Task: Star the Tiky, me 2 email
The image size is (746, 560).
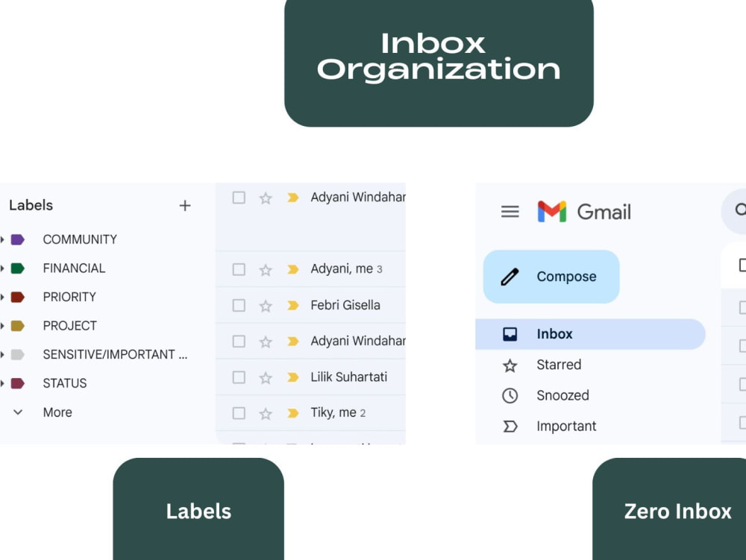Action: 266,414
